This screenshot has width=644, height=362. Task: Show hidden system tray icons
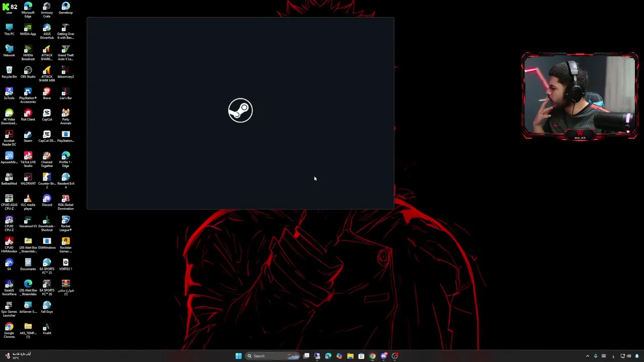click(x=587, y=356)
